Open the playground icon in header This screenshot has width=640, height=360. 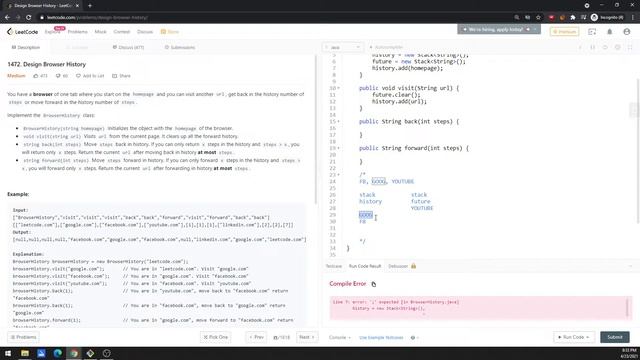coord(592,31)
